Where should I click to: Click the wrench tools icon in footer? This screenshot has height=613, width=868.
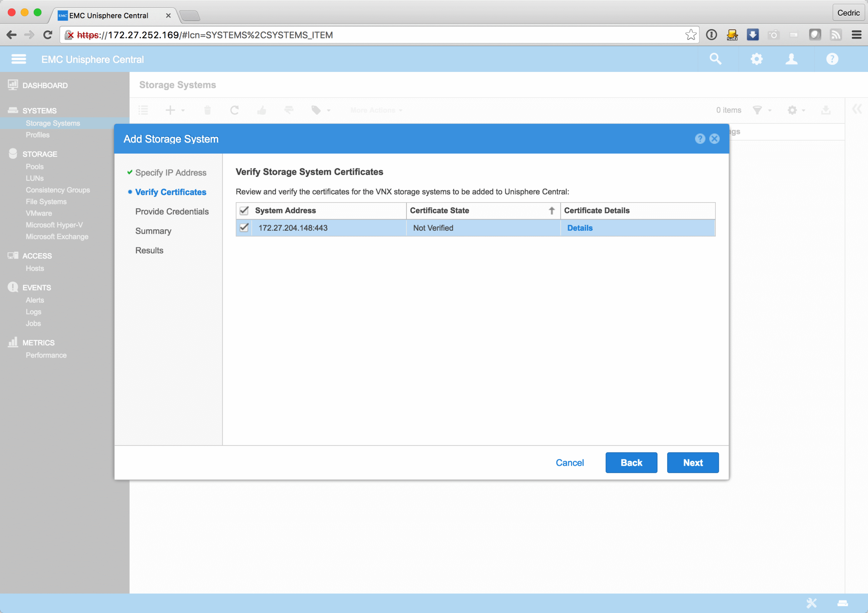click(811, 602)
